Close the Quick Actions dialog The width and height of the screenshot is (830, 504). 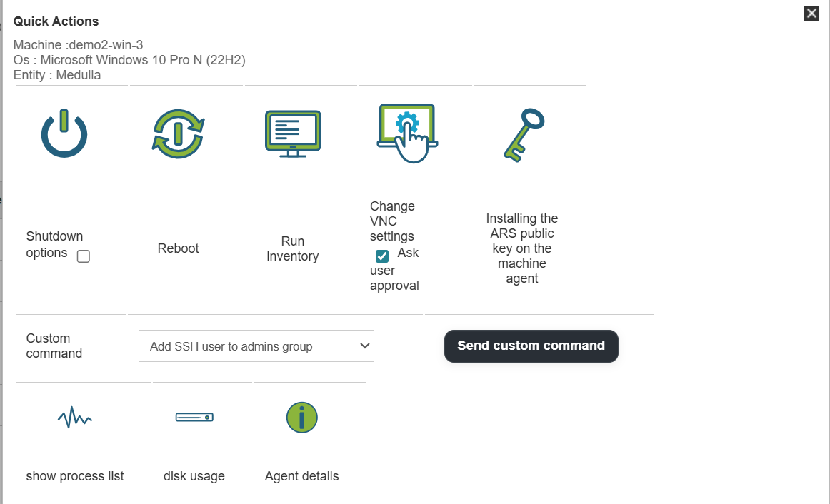tap(811, 13)
